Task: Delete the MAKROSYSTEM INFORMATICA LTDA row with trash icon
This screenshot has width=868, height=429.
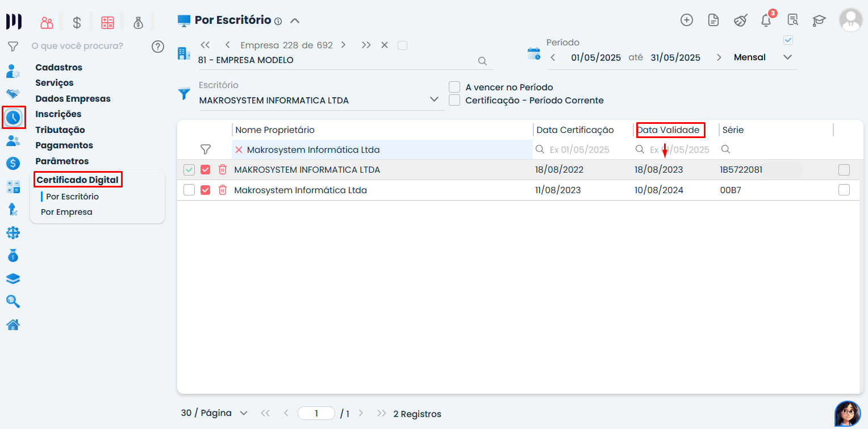Action: (x=223, y=169)
